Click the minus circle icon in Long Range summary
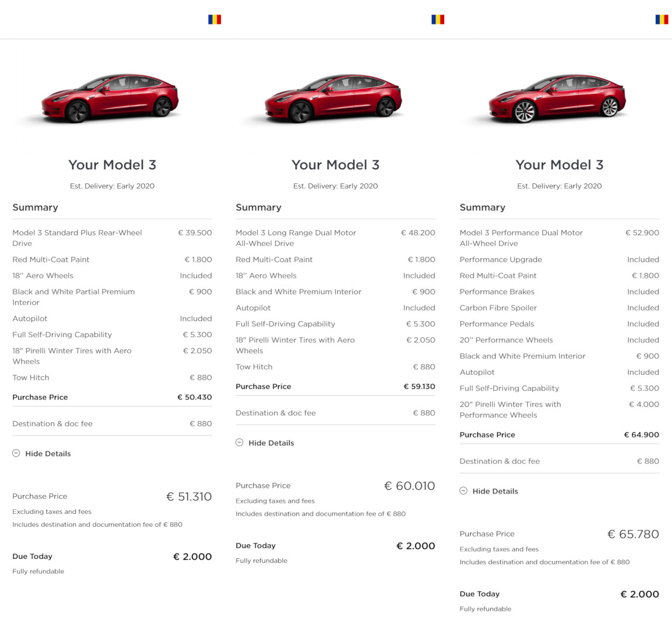The image size is (672, 619). pos(240,443)
